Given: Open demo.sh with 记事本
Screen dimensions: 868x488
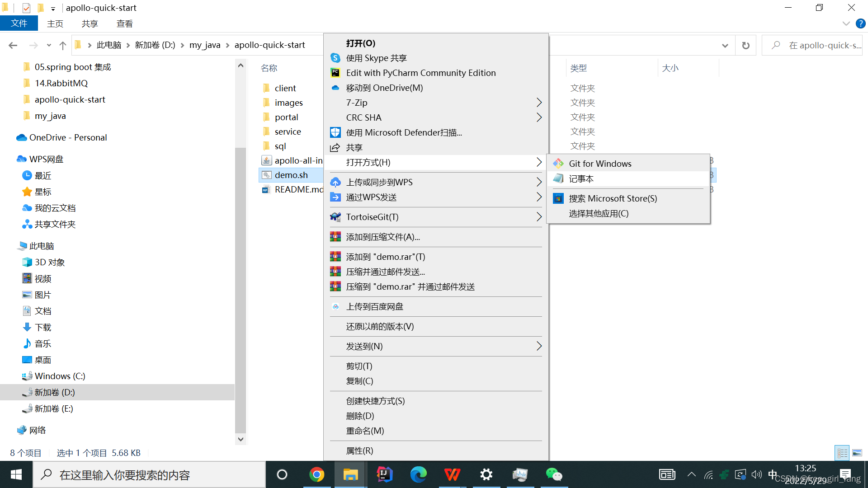Looking at the screenshot, I should [580, 178].
